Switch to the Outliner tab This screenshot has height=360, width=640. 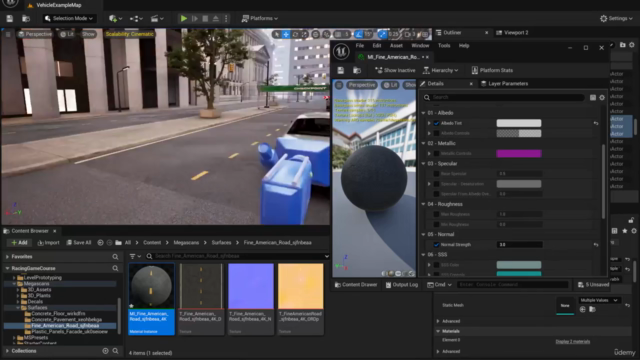452,33
